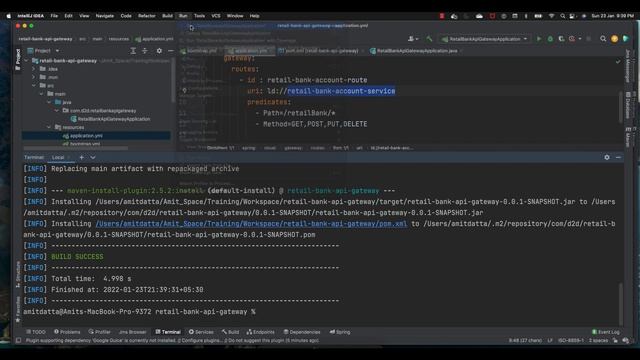Screen dimensions: 640x360
Task: Open Search Everywhere magnifier in IDE toolbar
Action: (603, 39)
